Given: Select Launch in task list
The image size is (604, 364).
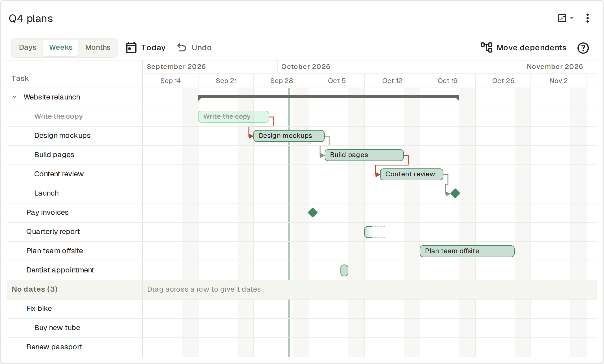Looking at the screenshot, I should 47,193.
